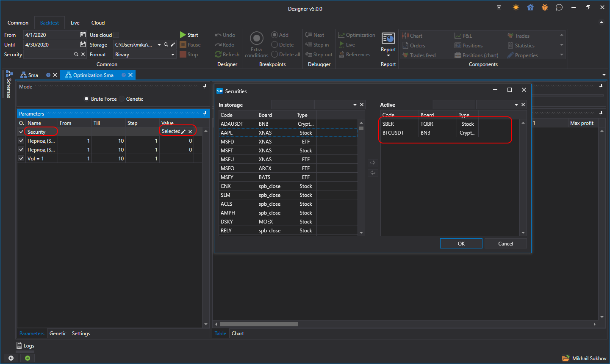Open the Logs panel icon
This screenshot has height=364, width=610.
pyautogui.click(x=19, y=346)
